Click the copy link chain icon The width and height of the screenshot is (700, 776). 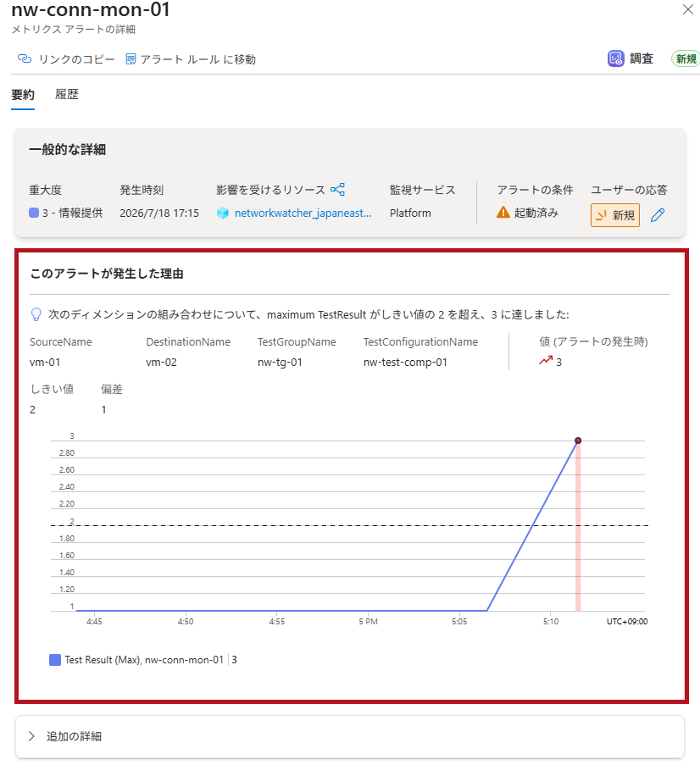25,59
